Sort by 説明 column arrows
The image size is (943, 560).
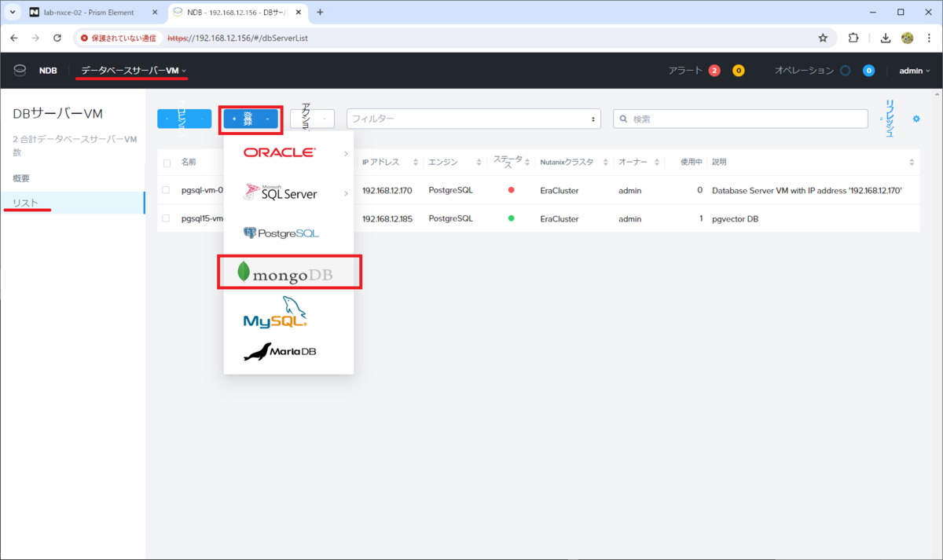pyautogui.click(x=912, y=163)
